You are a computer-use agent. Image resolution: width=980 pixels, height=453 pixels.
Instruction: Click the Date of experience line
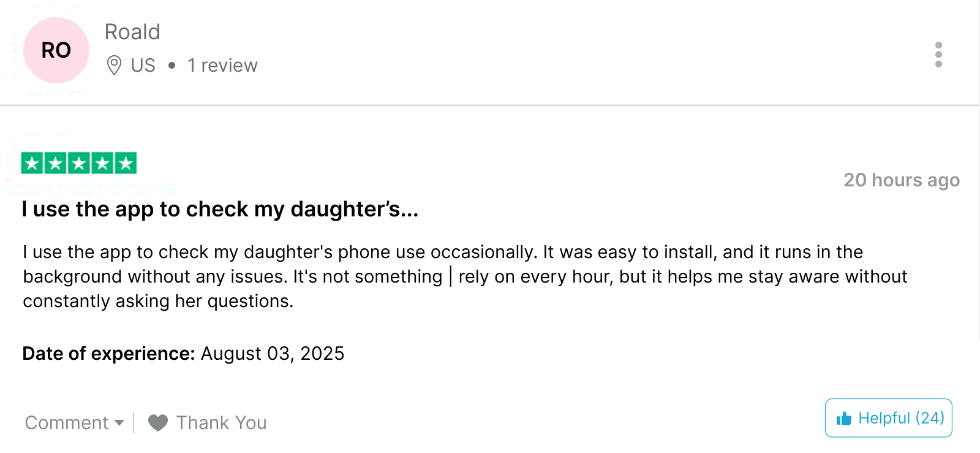tap(183, 354)
